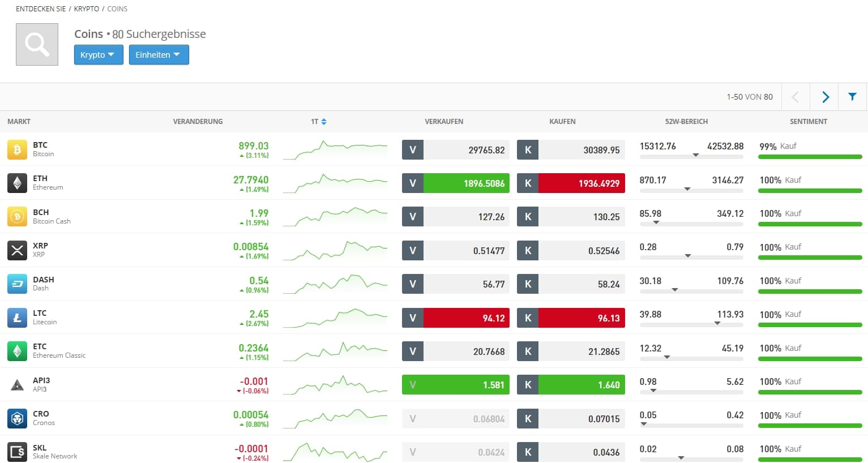The height and width of the screenshot is (463, 868).
Task: Open ENTDECKEN SIE breadcrumb link
Action: [x=41, y=9]
